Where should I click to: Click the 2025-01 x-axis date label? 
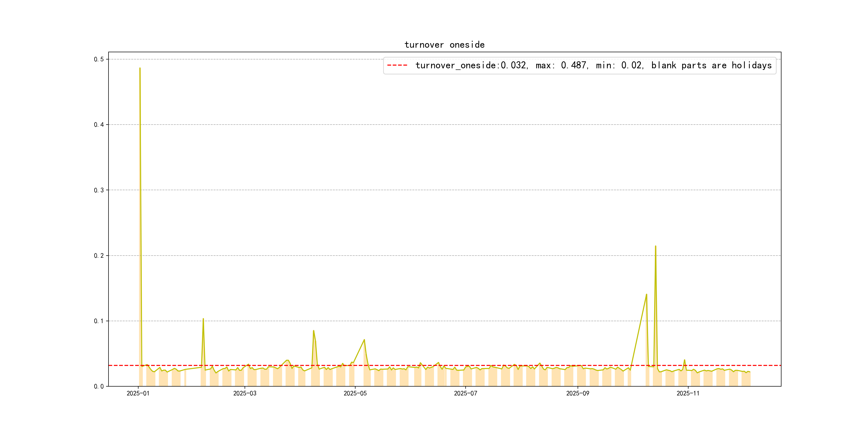[138, 394]
